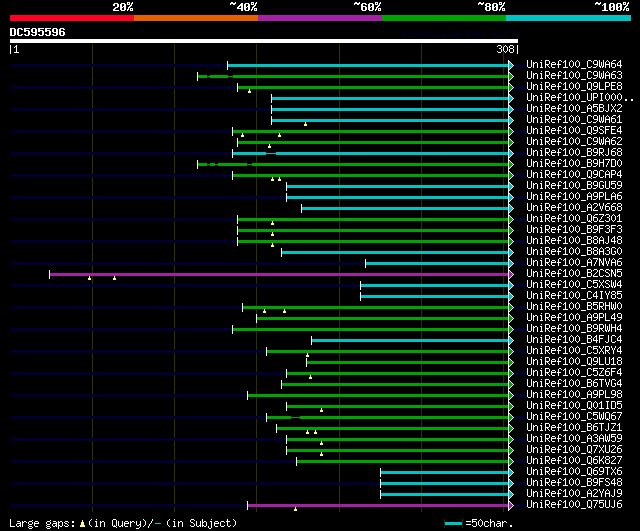Open the UniRef100_A9PLA6 entry
The width and height of the screenshot is (640, 531).
click(x=574, y=197)
